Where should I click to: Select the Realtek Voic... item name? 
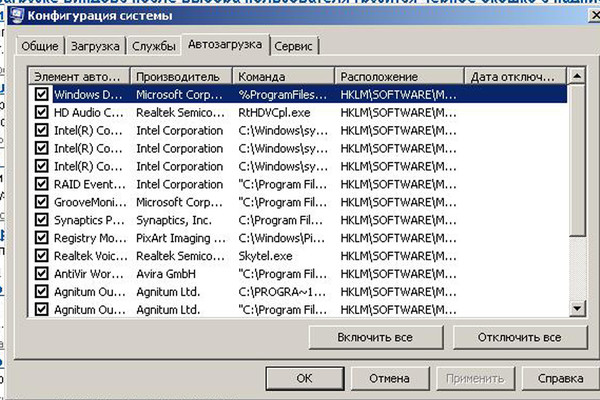click(91, 256)
